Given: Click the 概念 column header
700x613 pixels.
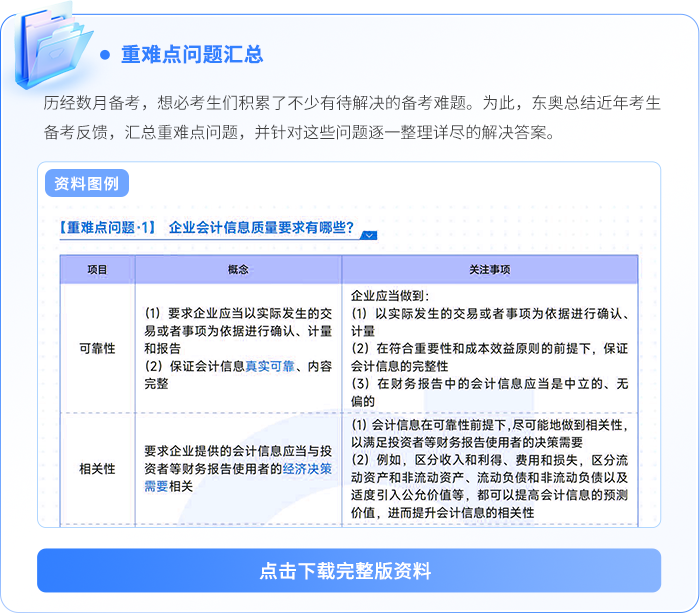Looking at the screenshot, I should point(238,270).
